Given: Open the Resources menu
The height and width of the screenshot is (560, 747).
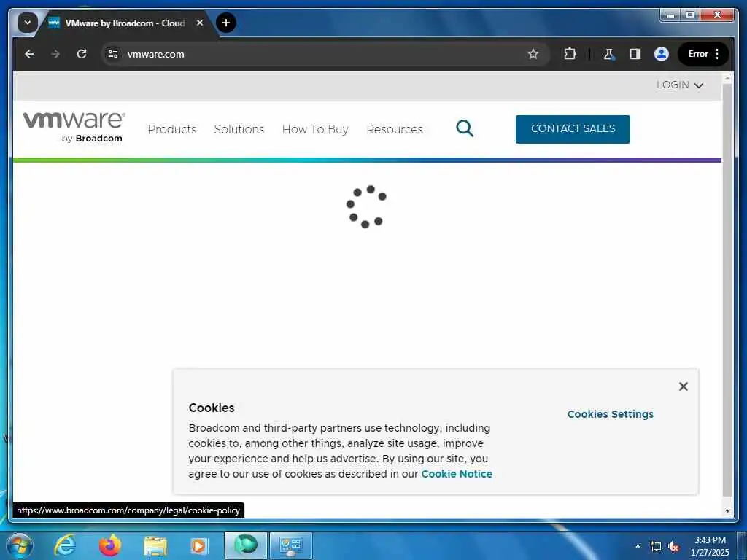Looking at the screenshot, I should click(395, 129).
